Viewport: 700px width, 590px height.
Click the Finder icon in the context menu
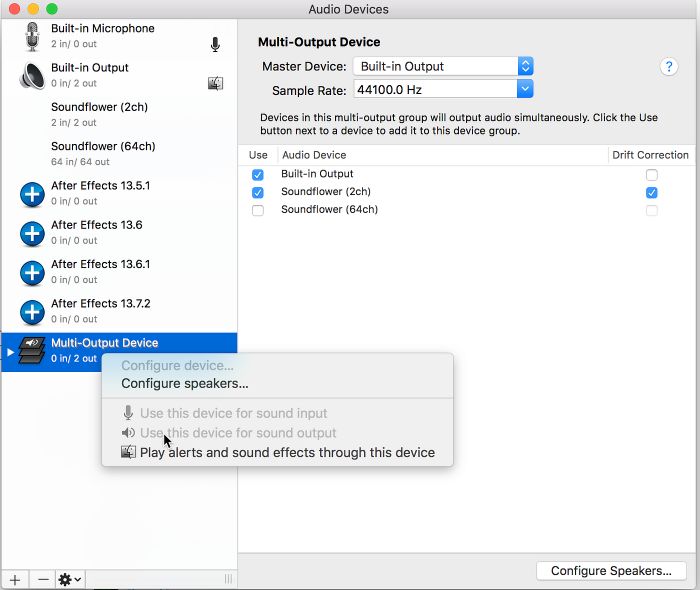[128, 452]
